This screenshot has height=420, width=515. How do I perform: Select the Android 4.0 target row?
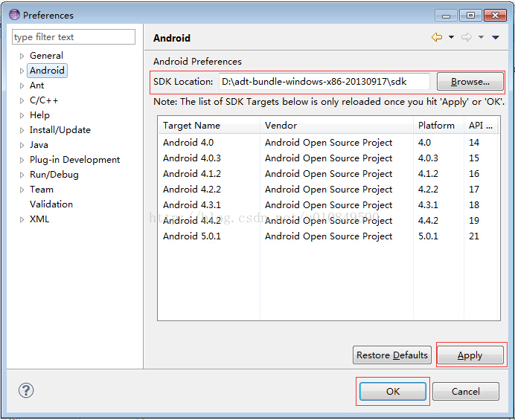pos(328,143)
